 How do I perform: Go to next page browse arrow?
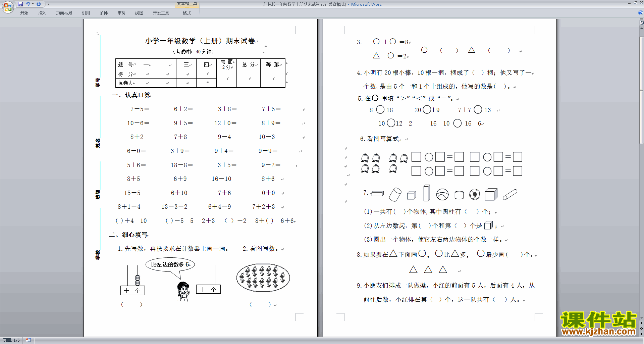(641, 334)
